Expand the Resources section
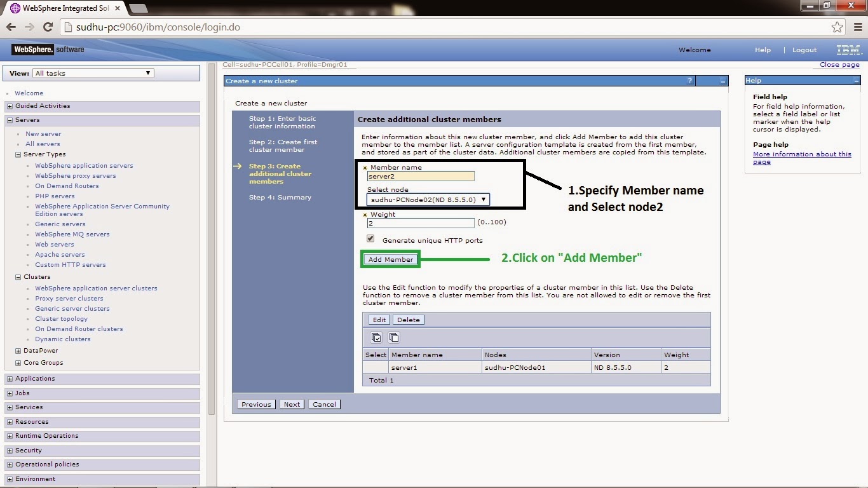 [x=10, y=422]
